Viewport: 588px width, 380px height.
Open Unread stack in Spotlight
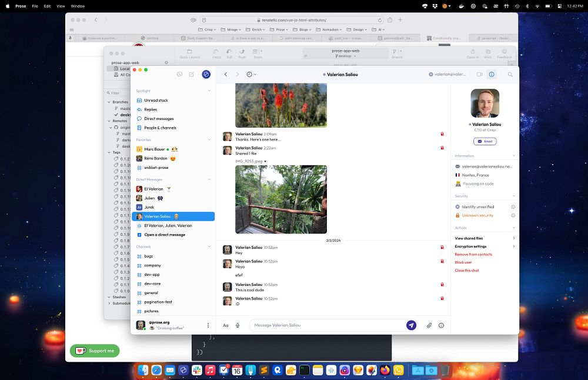point(173,100)
